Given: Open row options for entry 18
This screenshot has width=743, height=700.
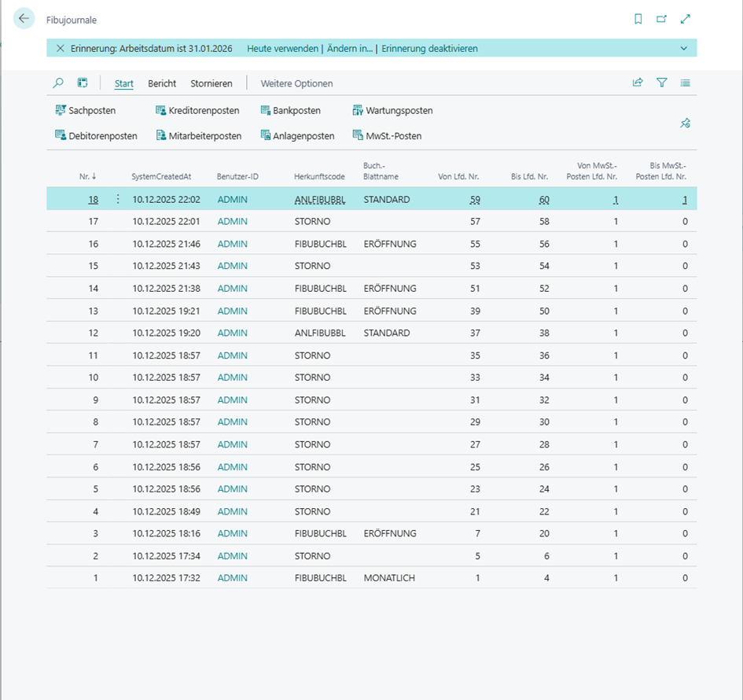Looking at the screenshot, I should [x=118, y=200].
